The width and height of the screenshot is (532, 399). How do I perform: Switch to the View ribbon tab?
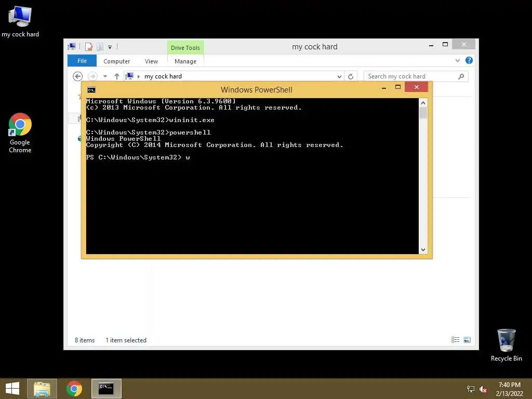point(151,61)
